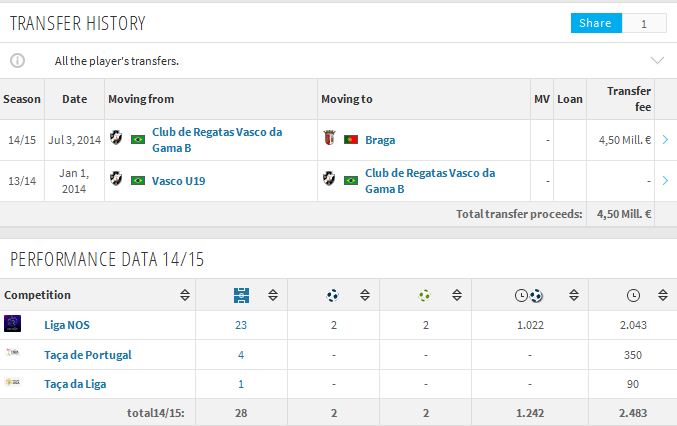Click the assists green ball icon
Viewport: 677px width, 426px height.
[425, 295]
